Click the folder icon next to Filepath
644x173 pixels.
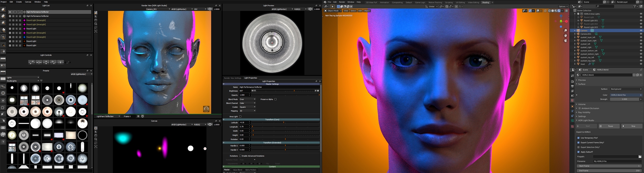click(640, 157)
